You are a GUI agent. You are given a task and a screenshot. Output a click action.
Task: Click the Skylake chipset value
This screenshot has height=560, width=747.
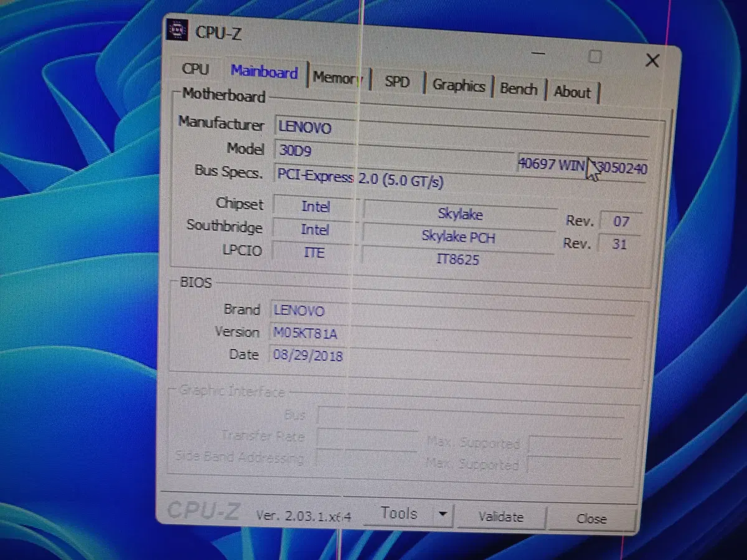pyautogui.click(x=459, y=213)
